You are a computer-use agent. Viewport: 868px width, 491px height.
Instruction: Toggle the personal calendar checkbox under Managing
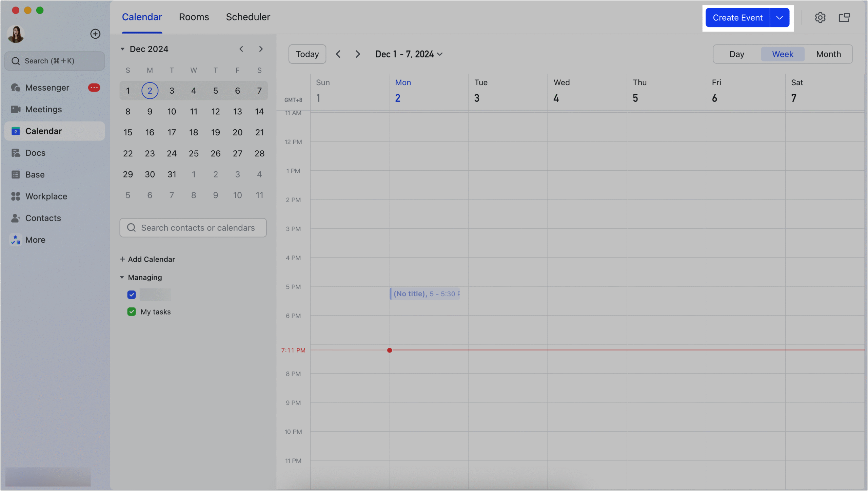(132, 295)
